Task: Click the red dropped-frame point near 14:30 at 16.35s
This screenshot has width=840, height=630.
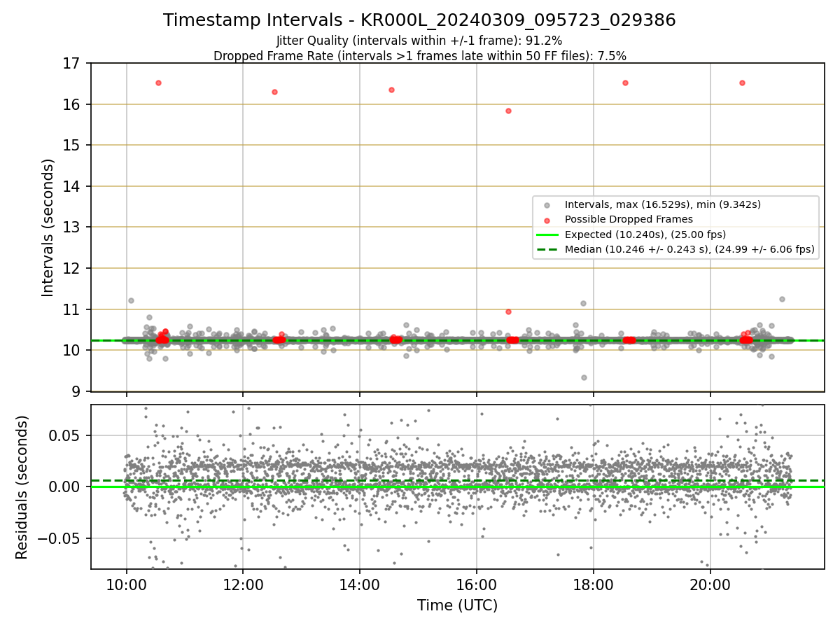Action: 391,90
